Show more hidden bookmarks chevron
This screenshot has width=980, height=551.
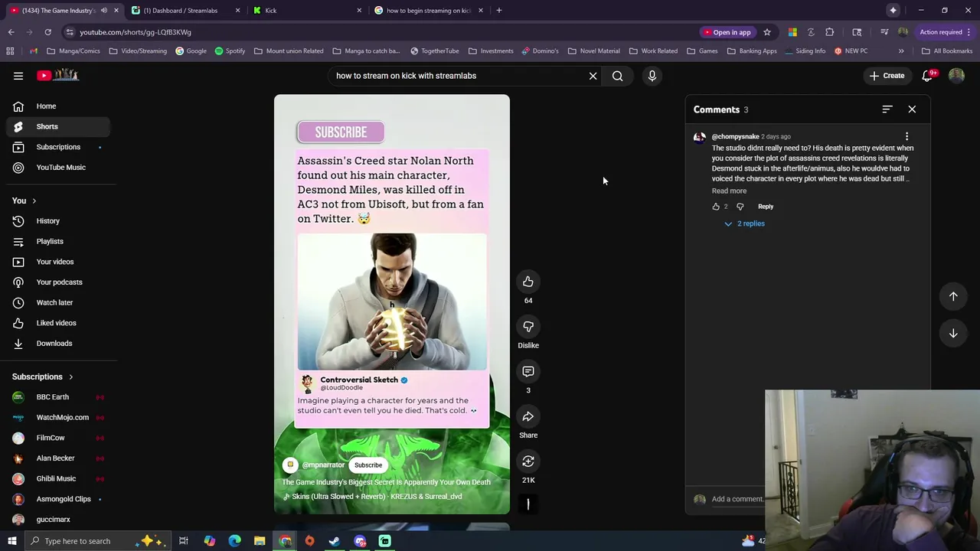pyautogui.click(x=901, y=51)
